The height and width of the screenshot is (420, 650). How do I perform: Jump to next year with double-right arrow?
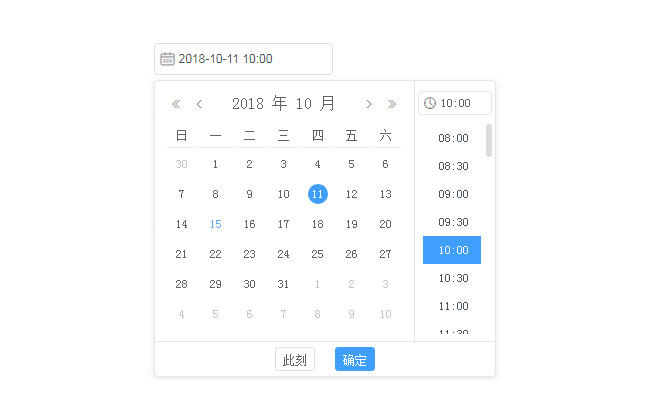(x=392, y=104)
